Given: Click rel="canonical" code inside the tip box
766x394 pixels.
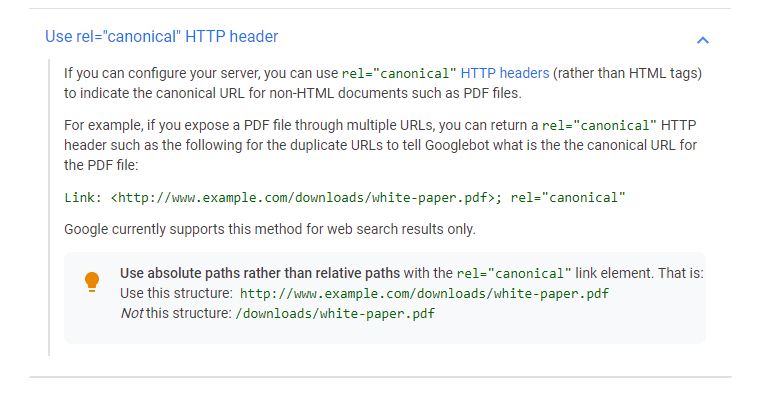Looking at the screenshot, I should (513, 273).
